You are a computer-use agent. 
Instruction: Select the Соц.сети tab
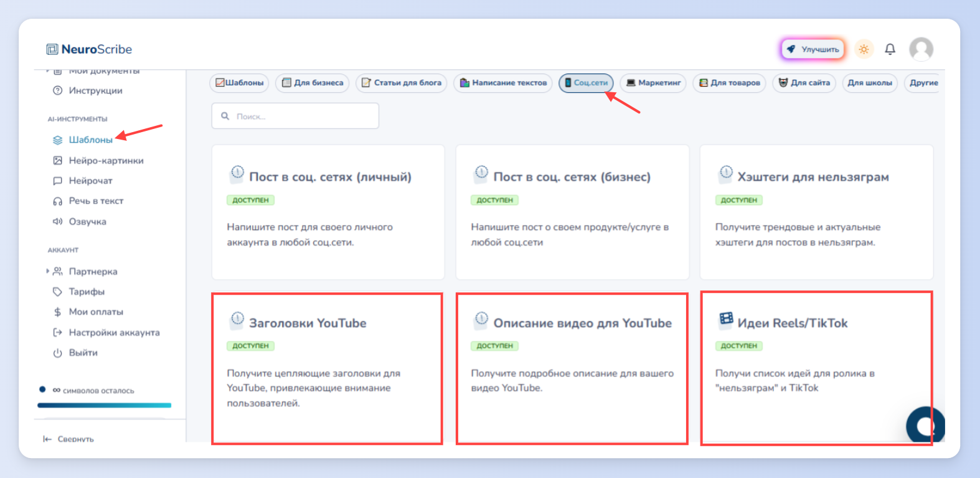pos(586,83)
